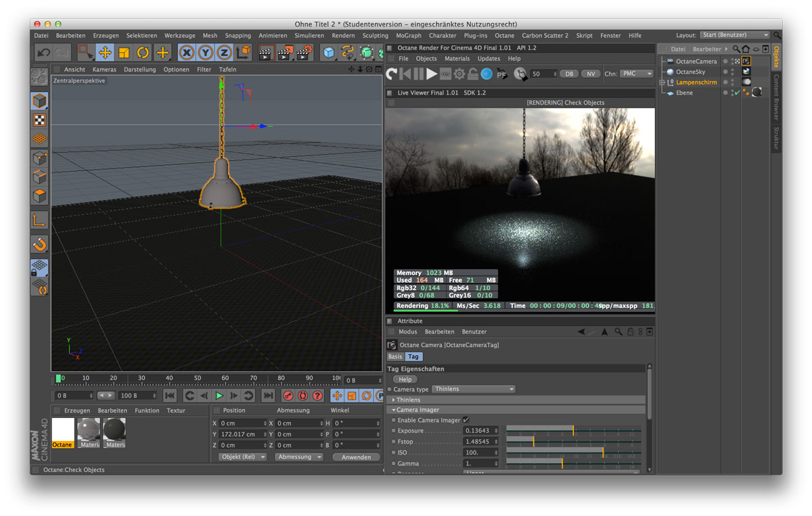Click the Octane restart render arrow
The image size is (812, 516).
click(392, 74)
